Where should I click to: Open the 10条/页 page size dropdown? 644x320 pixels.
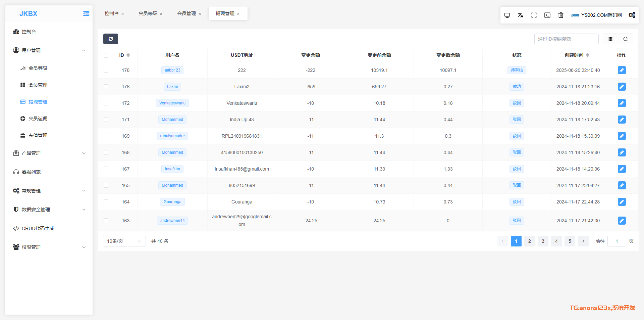click(124, 241)
